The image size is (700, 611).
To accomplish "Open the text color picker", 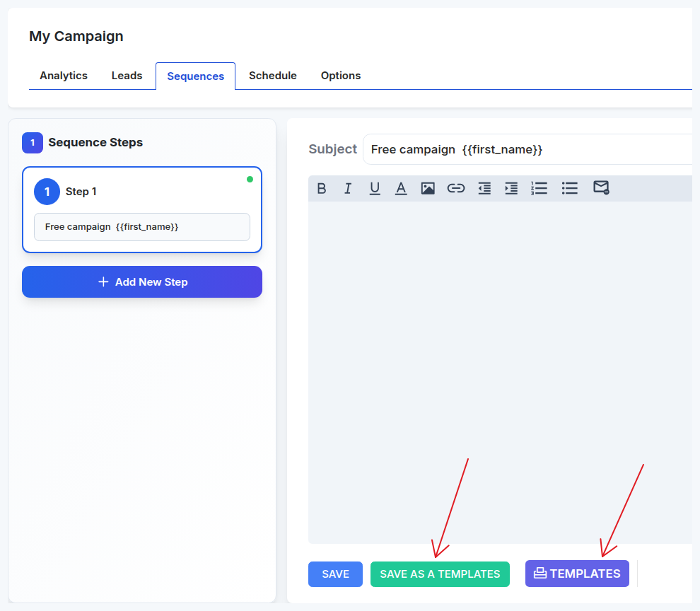I will 401,188.
